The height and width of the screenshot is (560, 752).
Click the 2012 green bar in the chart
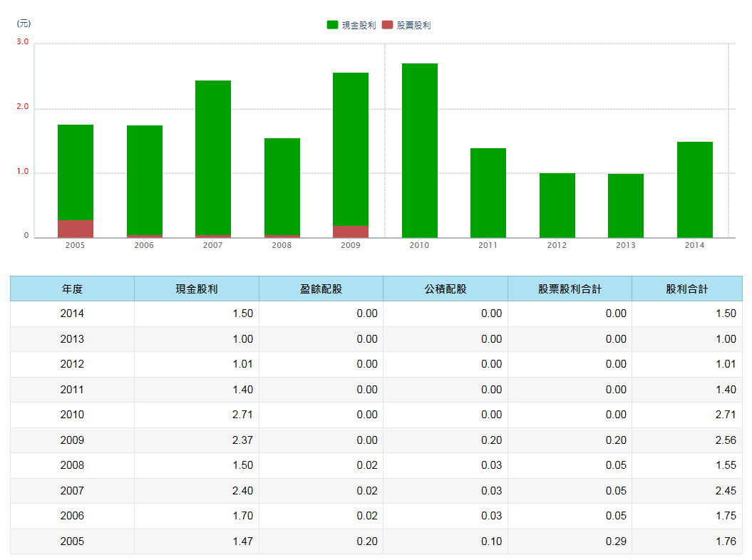point(557,205)
